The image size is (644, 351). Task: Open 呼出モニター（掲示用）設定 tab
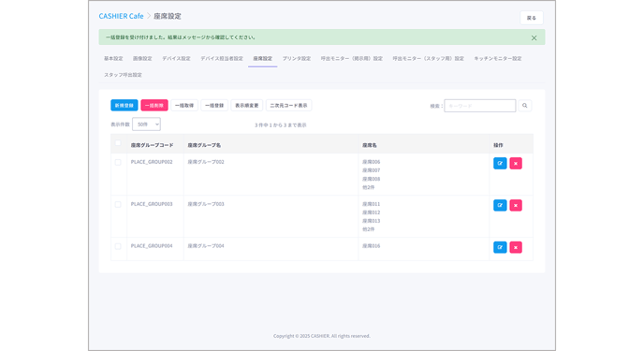[352, 59]
